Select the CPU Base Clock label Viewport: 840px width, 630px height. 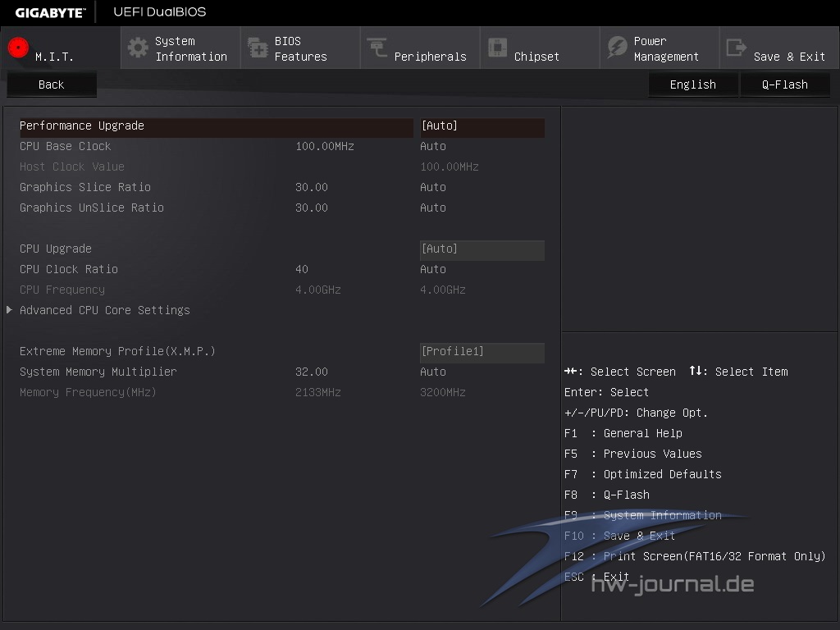click(66, 146)
